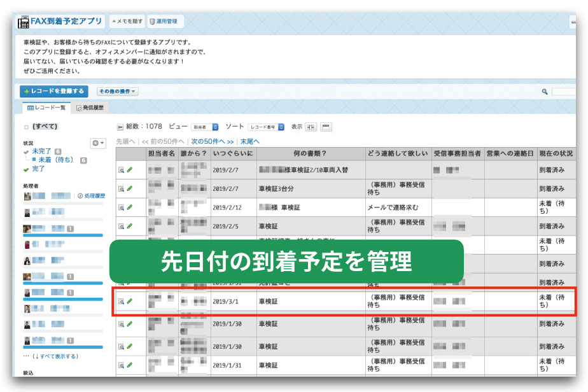Image resolution: width=588 pixels, height=392 pixels.
Task: Open the ビュー dropdown set to 担当者
Action: tap(205, 127)
